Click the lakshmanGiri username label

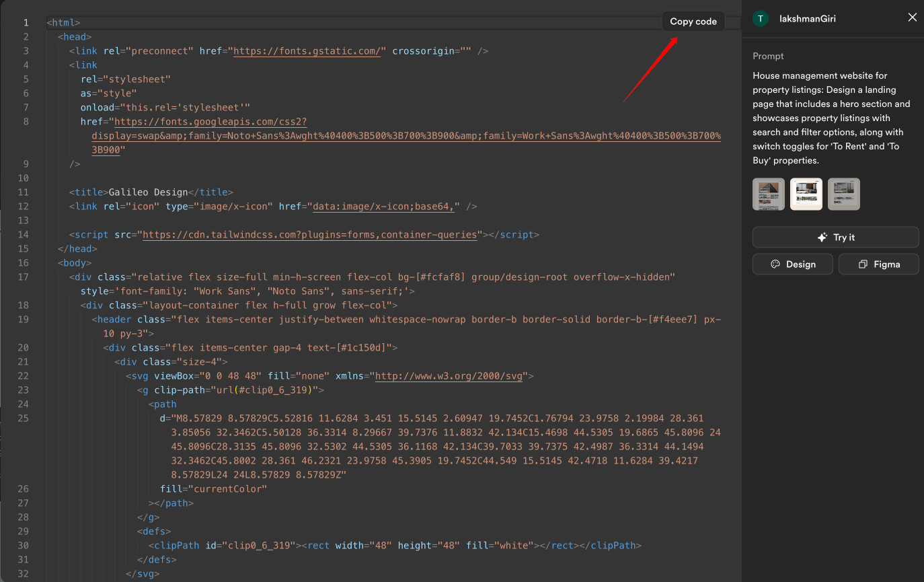pyautogui.click(x=807, y=18)
